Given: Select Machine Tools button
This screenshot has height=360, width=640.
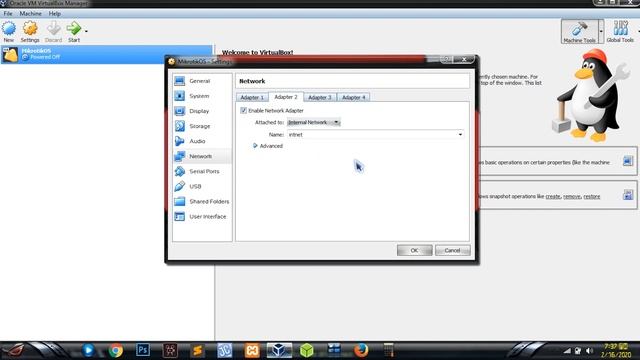Looking at the screenshot, I should tap(579, 31).
